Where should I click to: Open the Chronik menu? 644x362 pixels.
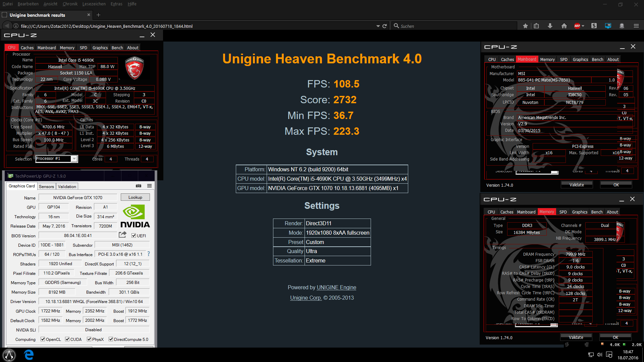point(70,4)
